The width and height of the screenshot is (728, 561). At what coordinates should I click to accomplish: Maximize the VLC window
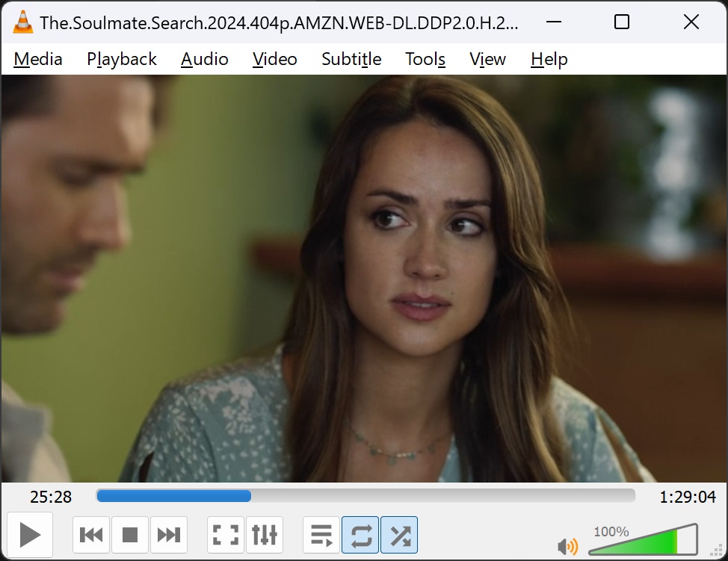(x=622, y=22)
